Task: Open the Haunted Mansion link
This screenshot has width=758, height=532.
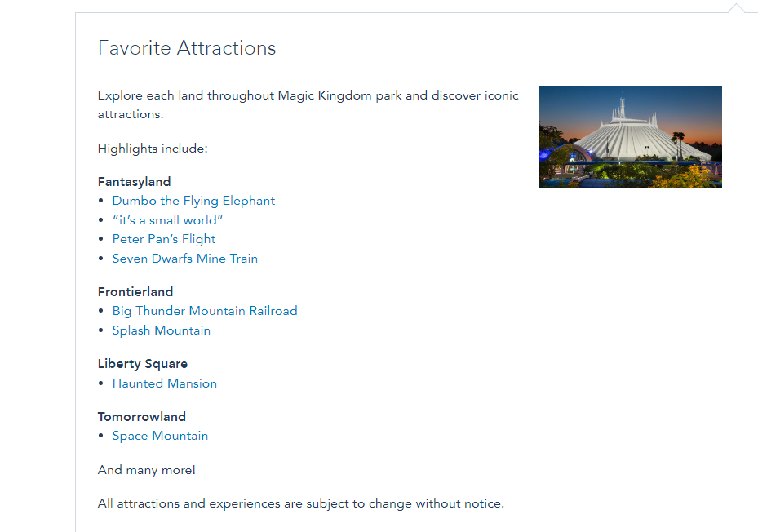Action: [x=165, y=383]
